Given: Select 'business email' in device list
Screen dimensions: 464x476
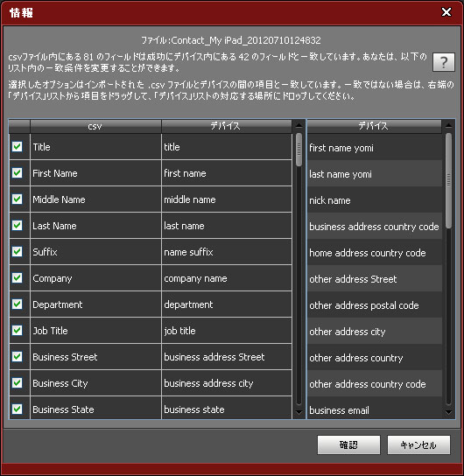Looking at the screenshot, I should click(x=375, y=409).
